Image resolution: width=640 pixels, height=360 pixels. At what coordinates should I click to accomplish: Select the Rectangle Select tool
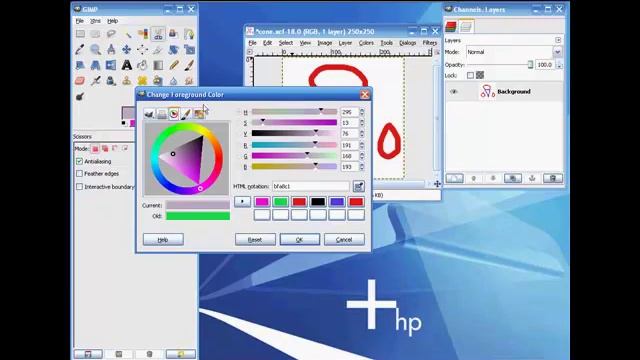[x=80, y=34]
